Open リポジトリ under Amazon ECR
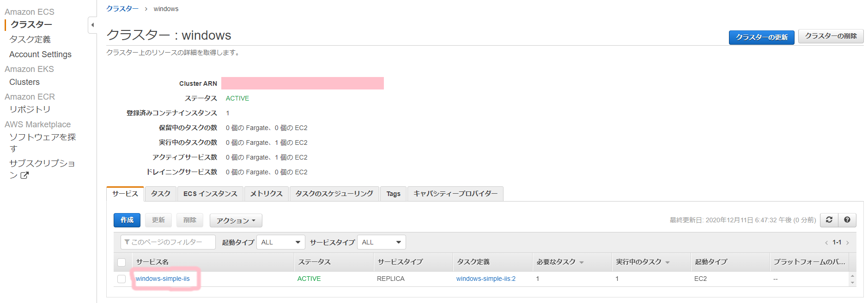Screen dimensions: 868x303 click(x=30, y=109)
